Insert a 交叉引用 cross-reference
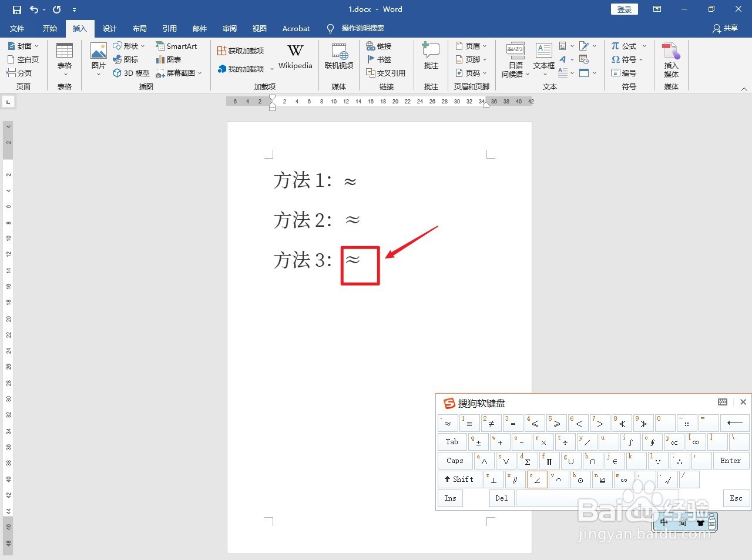The image size is (752, 560). tap(386, 73)
